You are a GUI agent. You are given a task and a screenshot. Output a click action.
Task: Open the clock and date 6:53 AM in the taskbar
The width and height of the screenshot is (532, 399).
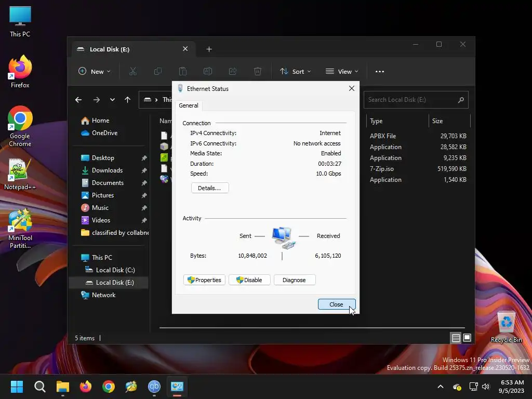(x=512, y=387)
